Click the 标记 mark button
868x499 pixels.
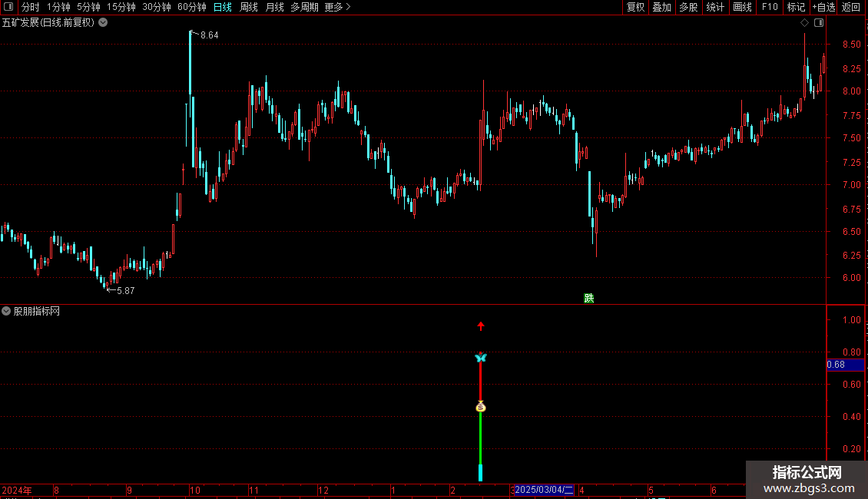coord(796,7)
